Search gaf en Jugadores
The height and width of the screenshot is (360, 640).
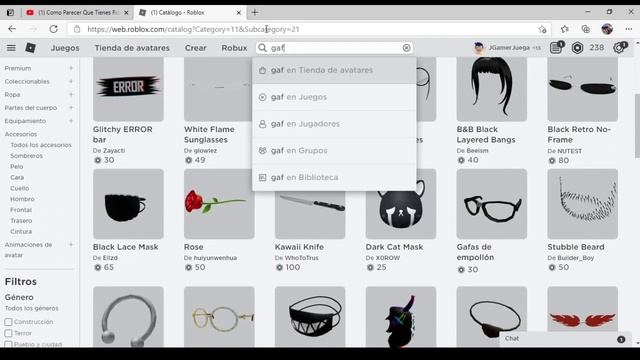(x=334, y=124)
